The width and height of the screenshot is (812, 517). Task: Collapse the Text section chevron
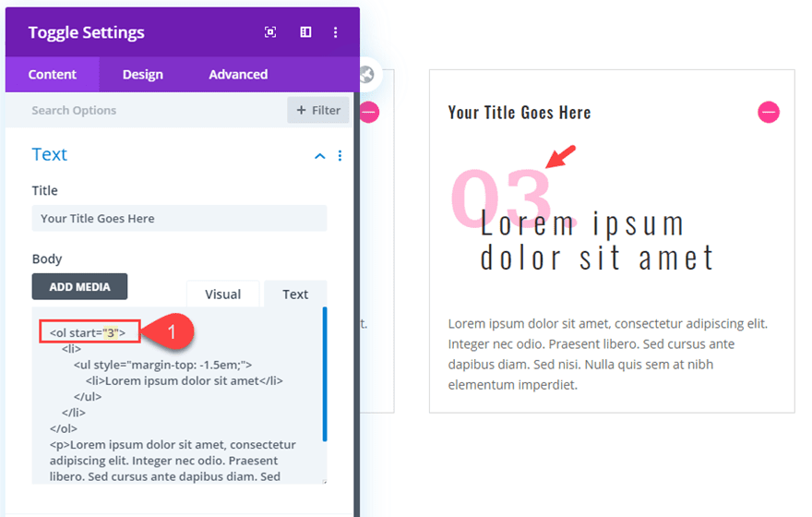click(320, 156)
